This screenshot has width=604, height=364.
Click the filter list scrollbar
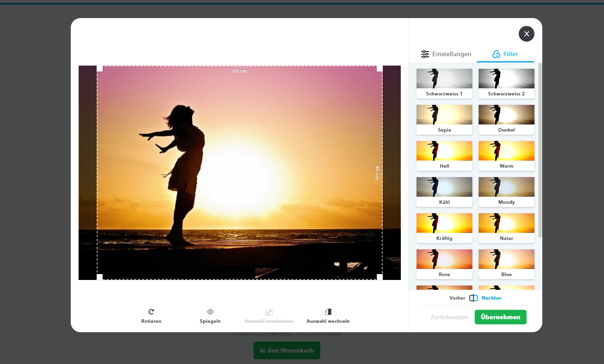(x=540, y=150)
